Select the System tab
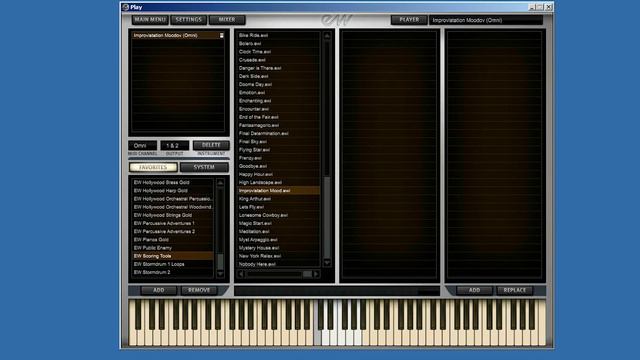The height and width of the screenshot is (360, 640). pos(204,167)
